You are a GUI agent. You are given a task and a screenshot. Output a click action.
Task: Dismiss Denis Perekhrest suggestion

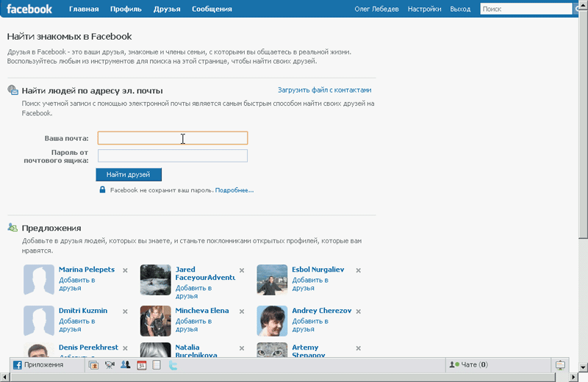tap(125, 348)
